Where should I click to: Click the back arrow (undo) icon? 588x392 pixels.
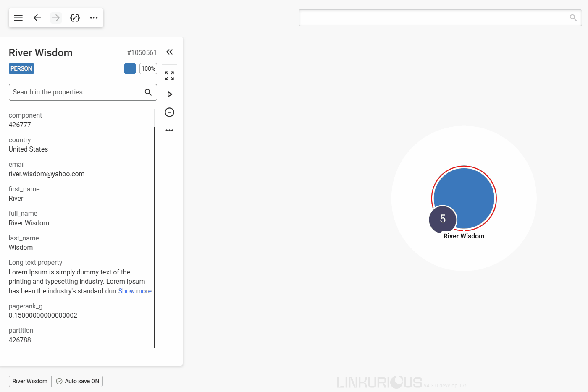[37, 18]
